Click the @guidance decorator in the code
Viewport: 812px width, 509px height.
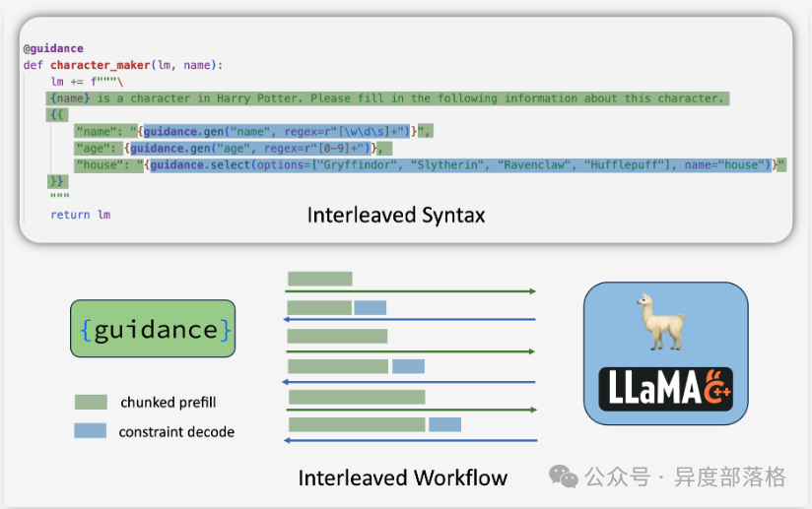[53, 48]
